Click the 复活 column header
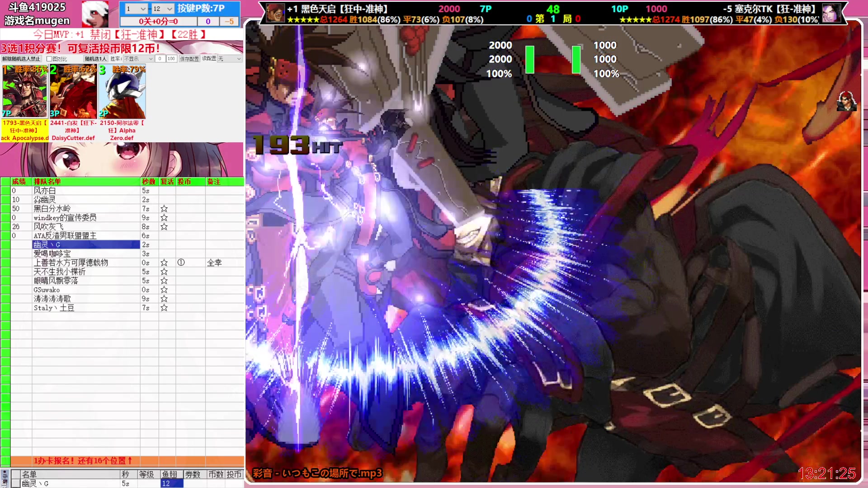868x488 pixels. click(167, 181)
